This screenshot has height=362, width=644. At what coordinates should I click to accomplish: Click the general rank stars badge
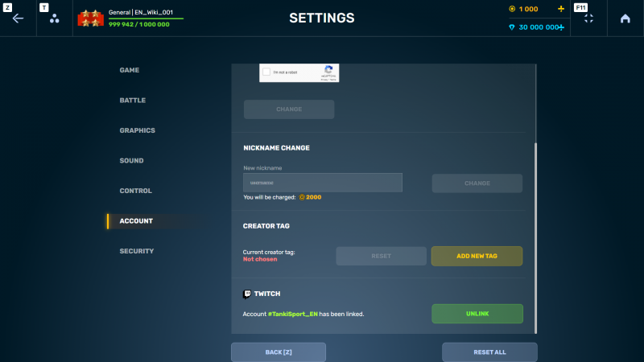[x=91, y=19]
